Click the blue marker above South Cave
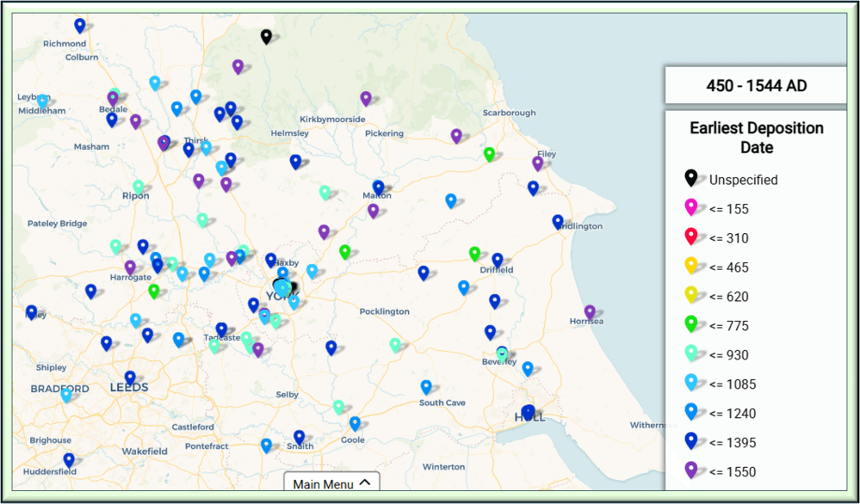 click(426, 386)
